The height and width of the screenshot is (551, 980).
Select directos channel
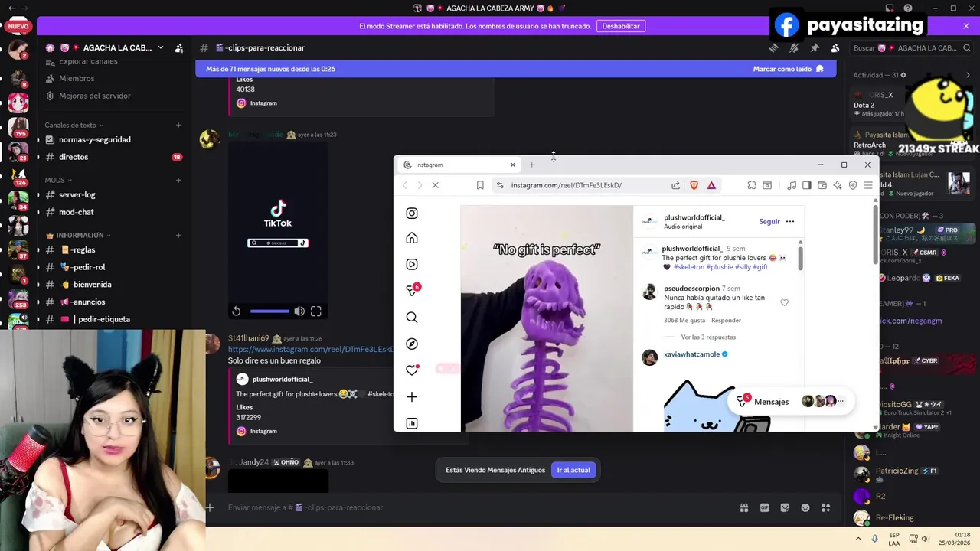(x=114, y=157)
